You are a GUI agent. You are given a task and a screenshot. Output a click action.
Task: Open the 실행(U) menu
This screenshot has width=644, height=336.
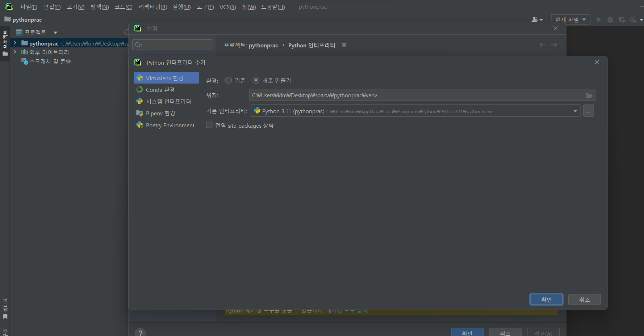181,7
